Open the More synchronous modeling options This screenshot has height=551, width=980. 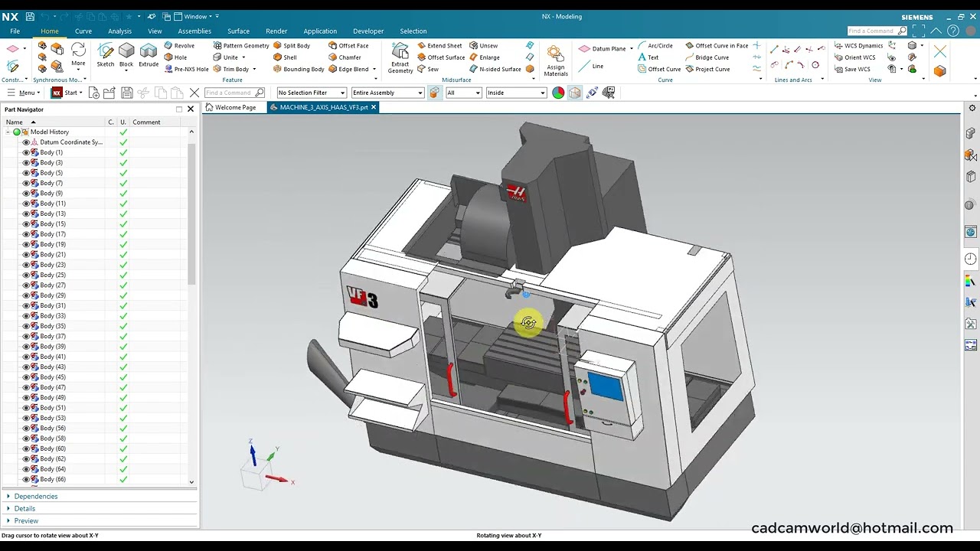(78, 55)
